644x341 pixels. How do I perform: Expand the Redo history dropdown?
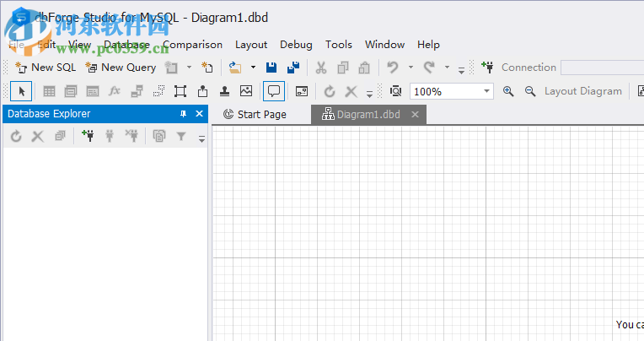coord(447,67)
